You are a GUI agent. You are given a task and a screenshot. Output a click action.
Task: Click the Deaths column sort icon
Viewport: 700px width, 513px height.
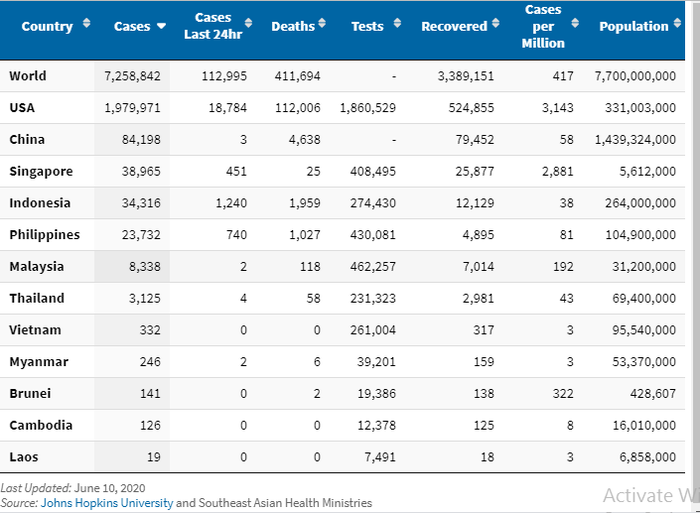tap(325, 25)
